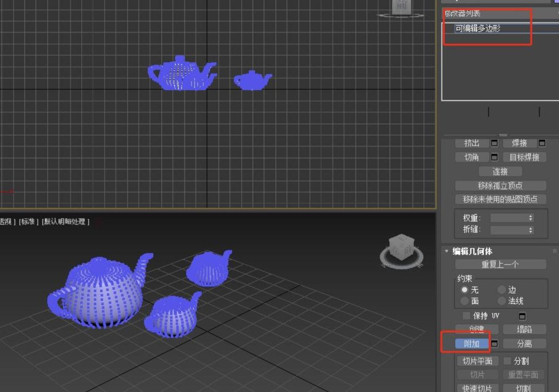Open the 默认明暗处理 viewport menu
Viewport: 559px width, 392px height.
pos(66,221)
